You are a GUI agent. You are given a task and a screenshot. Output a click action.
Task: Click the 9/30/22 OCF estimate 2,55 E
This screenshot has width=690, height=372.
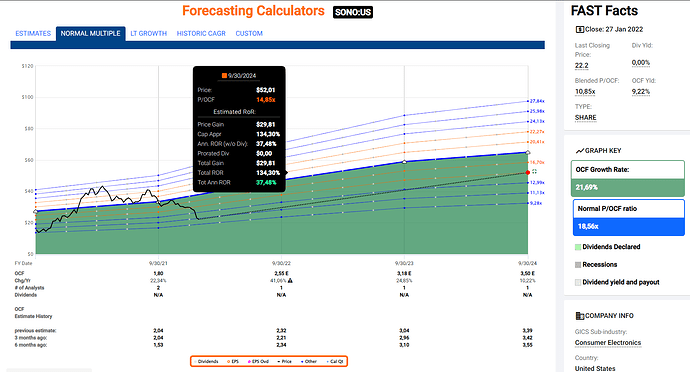[x=281, y=273]
